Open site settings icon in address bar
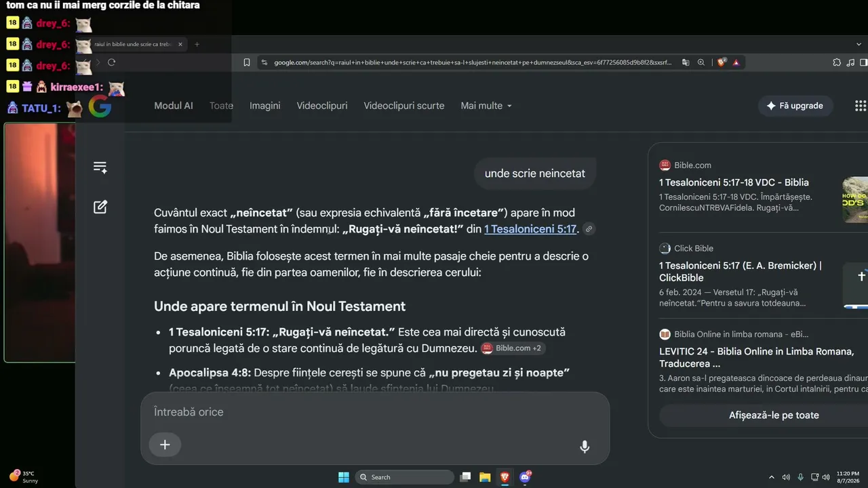 pyautogui.click(x=264, y=62)
